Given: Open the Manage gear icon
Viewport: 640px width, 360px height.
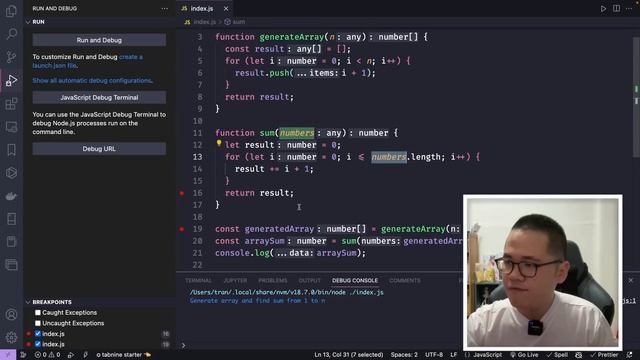Looking at the screenshot, I should [x=11, y=337].
